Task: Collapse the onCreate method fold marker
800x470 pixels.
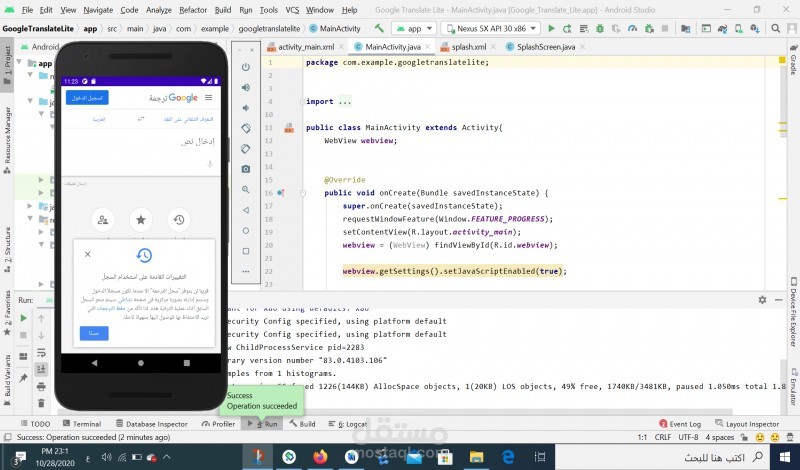Action: coord(303,193)
